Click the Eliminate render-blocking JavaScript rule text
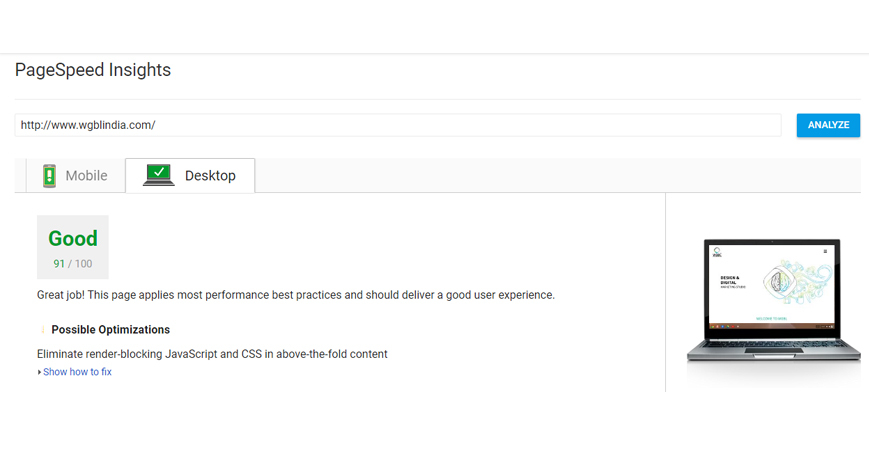 212,354
